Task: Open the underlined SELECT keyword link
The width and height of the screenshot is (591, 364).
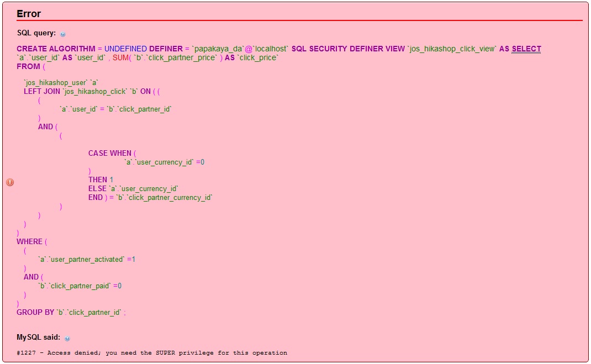Action: (526, 49)
